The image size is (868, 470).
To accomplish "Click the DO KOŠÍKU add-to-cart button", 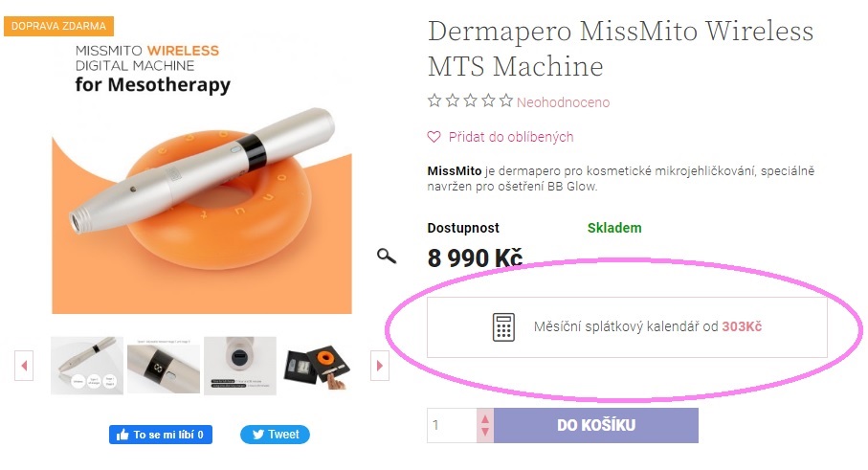I will tap(595, 425).
